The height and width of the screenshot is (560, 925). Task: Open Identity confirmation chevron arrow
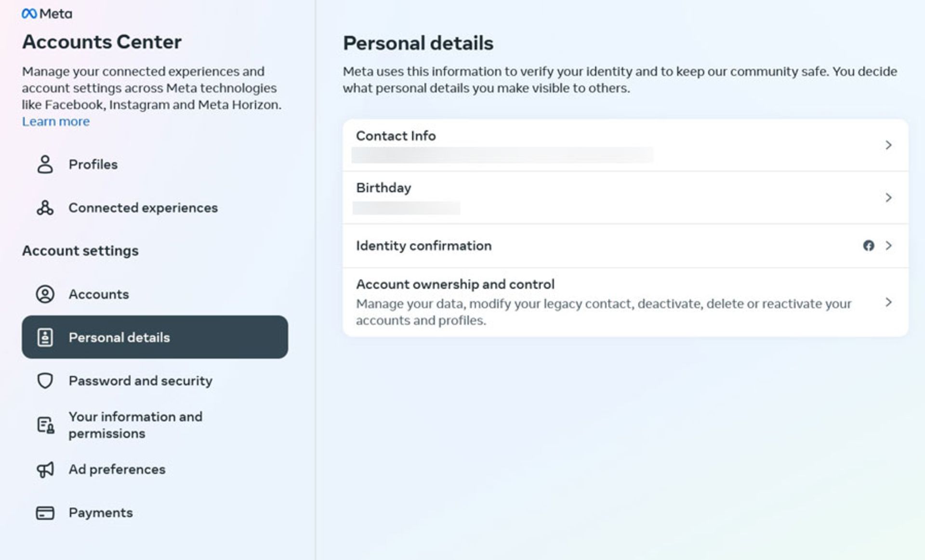[x=888, y=246]
